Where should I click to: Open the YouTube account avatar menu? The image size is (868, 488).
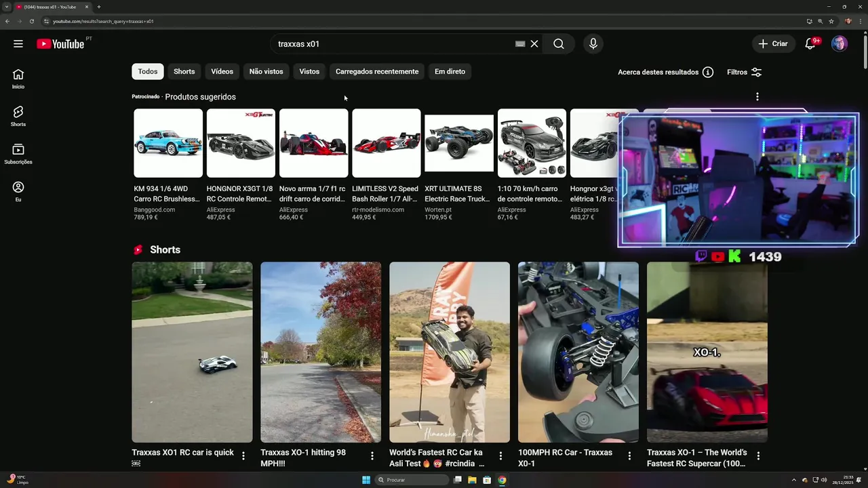pyautogui.click(x=840, y=44)
